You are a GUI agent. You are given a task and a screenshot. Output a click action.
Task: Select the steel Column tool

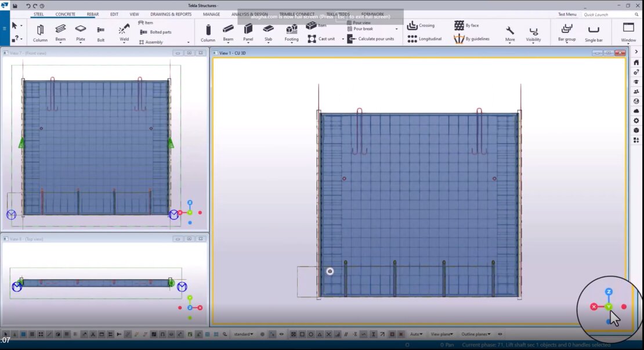[40, 33]
